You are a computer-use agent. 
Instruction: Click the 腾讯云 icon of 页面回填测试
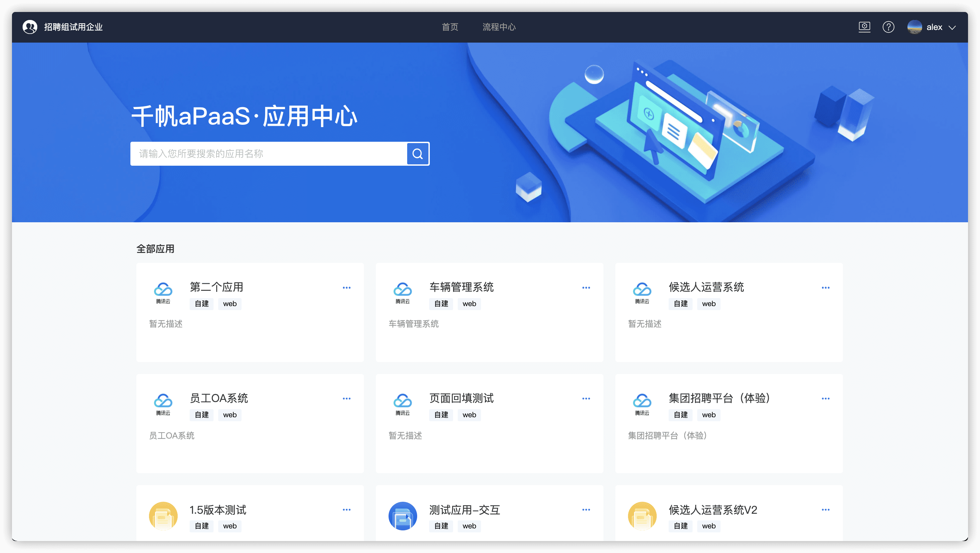403,404
